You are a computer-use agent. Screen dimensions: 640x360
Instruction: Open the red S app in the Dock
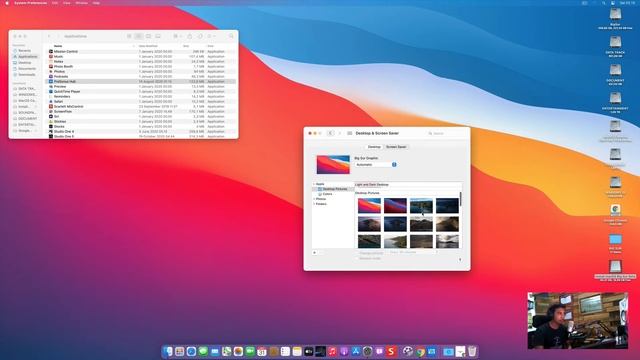point(391,351)
